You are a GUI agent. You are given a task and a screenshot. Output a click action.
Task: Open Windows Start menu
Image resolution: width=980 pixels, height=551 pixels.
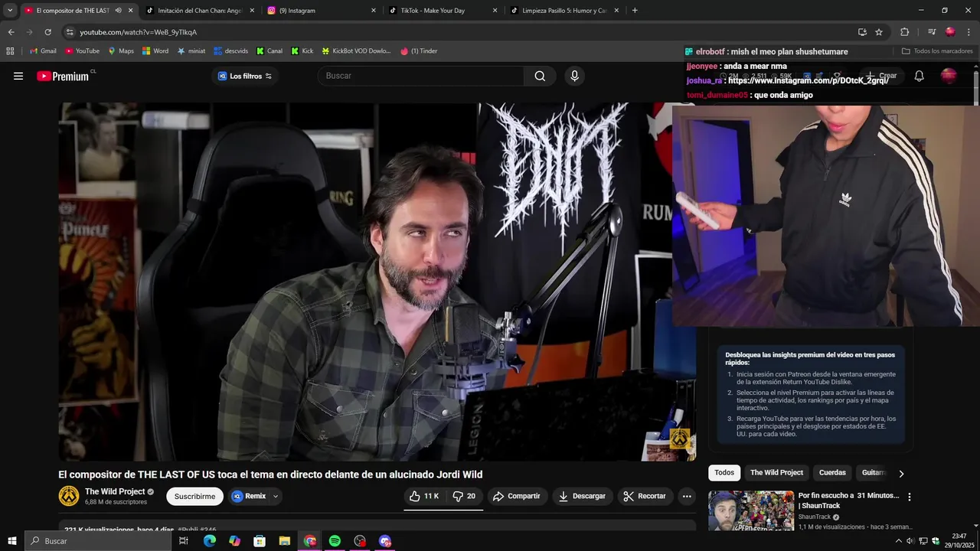(x=11, y=541)
